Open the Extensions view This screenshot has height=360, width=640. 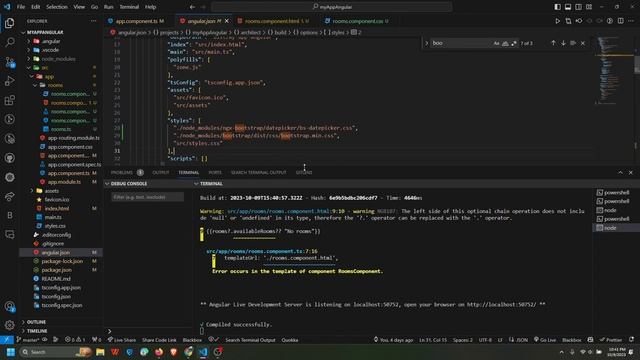tap(9, 100)
